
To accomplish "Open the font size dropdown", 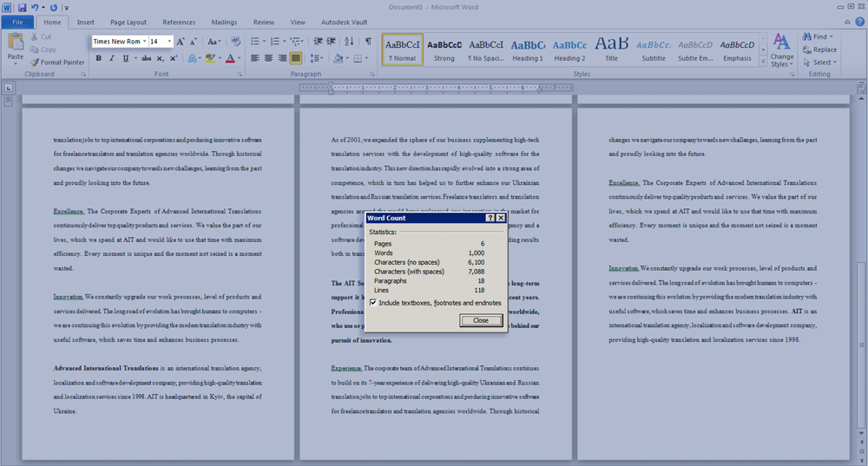I will [x=169, y=42].
